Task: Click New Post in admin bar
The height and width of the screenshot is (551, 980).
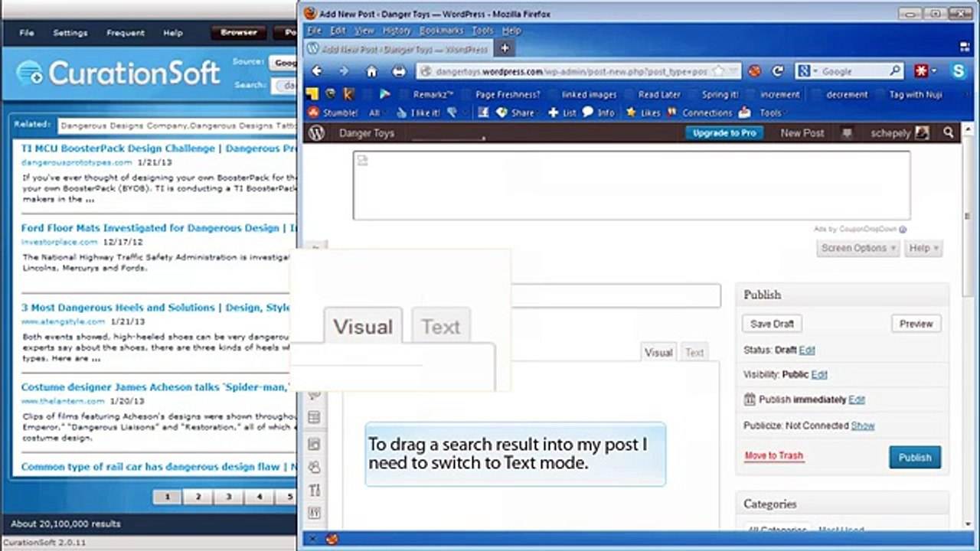Action: pyautogui.click(x=802, y=133)
